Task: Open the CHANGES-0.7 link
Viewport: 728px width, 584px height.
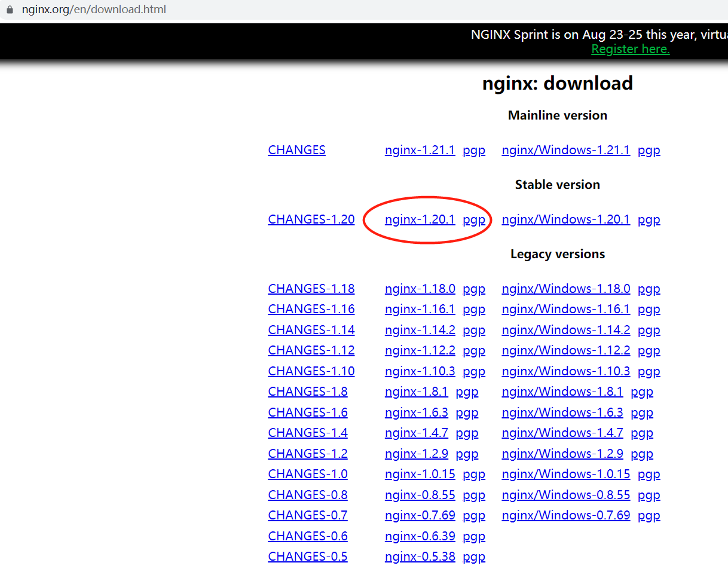Action: (x=308, y=515)
